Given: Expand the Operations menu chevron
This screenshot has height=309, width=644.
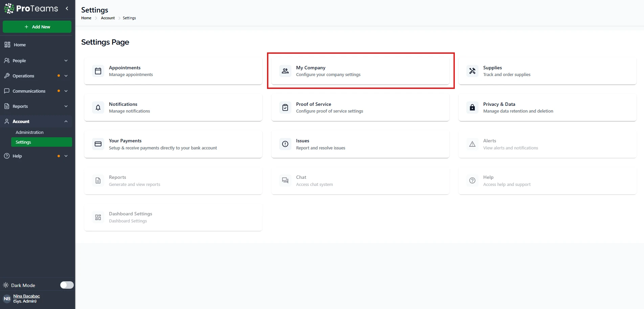Looking at the screenshot, I should (66, 76).
